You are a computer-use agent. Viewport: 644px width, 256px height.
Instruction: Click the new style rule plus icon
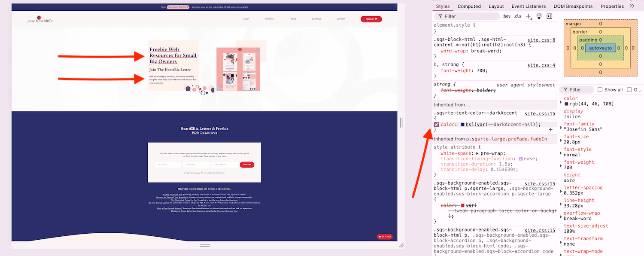pos(529,16)
